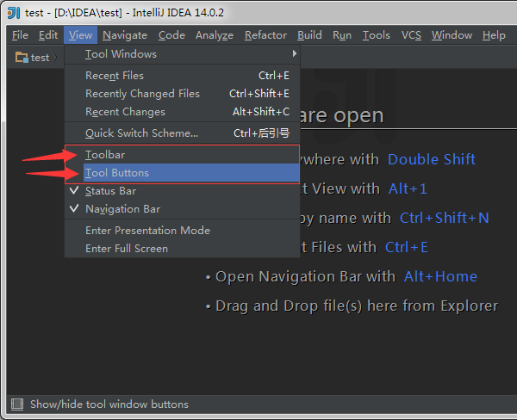Viewport: 517px width, 420px height.
Task: Open the Tools menu
Action: tap(377, 35)
